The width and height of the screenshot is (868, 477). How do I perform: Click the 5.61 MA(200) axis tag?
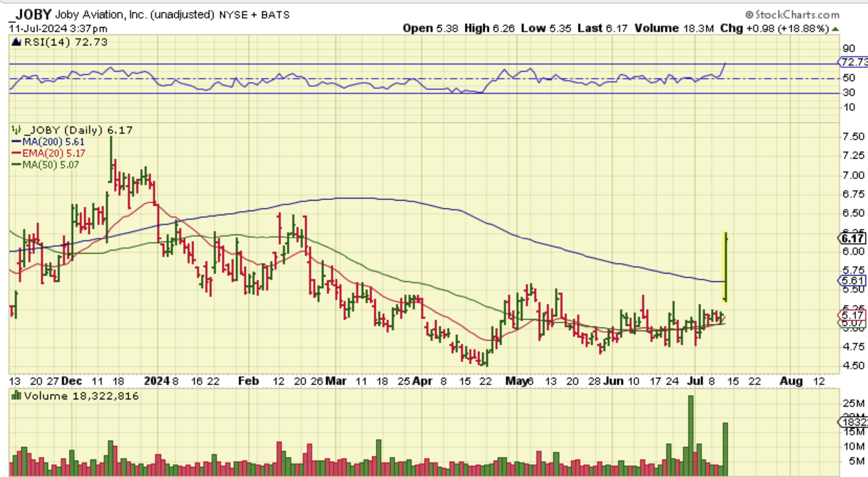click(x=852, y=280)
